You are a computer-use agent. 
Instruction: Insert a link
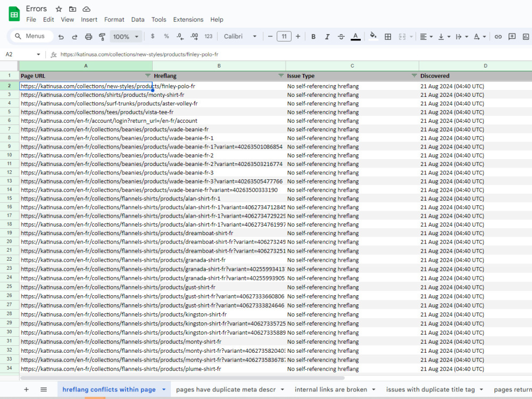click(498, 37)
